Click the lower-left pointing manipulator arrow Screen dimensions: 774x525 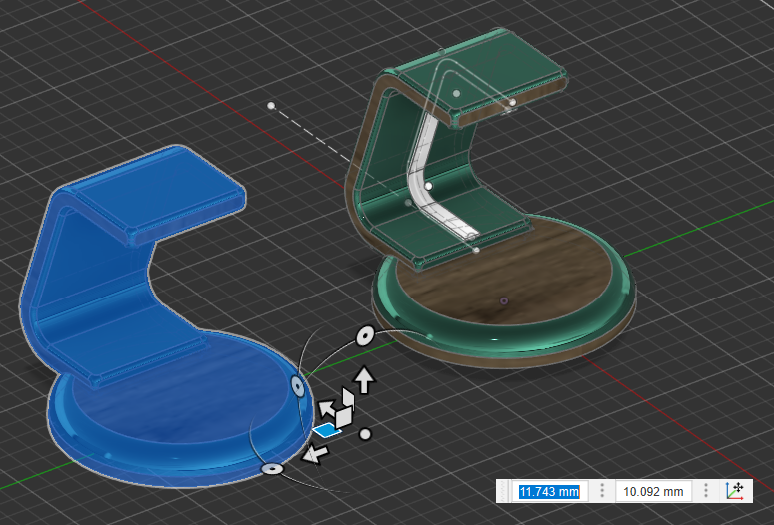click(315, 456)
